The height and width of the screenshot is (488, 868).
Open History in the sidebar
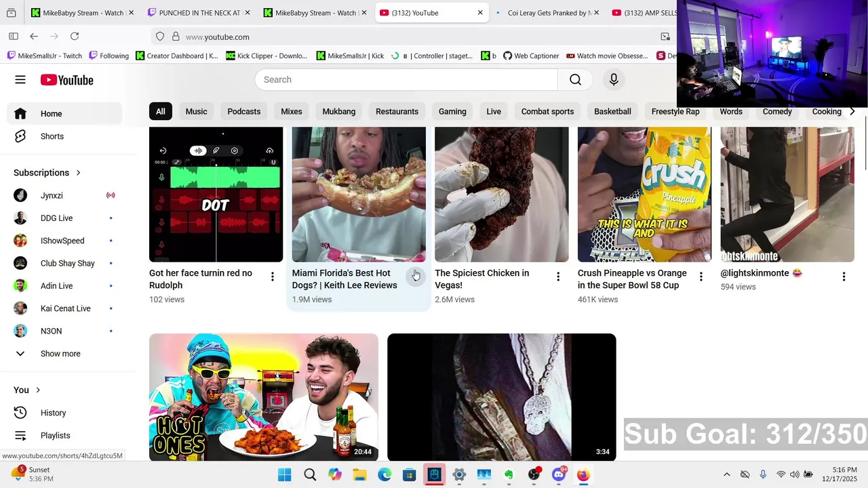[64, 413]
